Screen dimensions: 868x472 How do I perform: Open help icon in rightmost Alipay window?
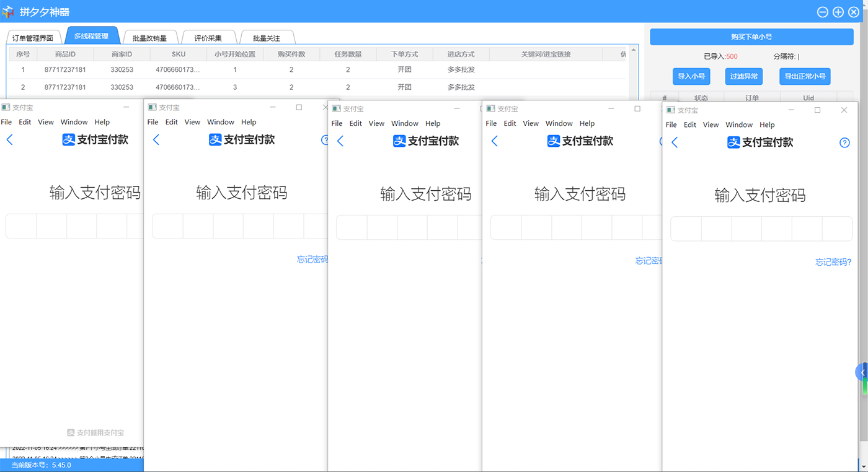pos(844,142)
